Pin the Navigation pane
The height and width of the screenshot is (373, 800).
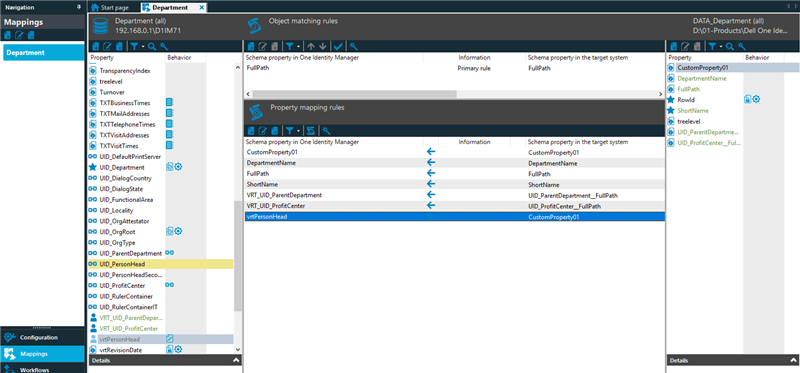79,7
